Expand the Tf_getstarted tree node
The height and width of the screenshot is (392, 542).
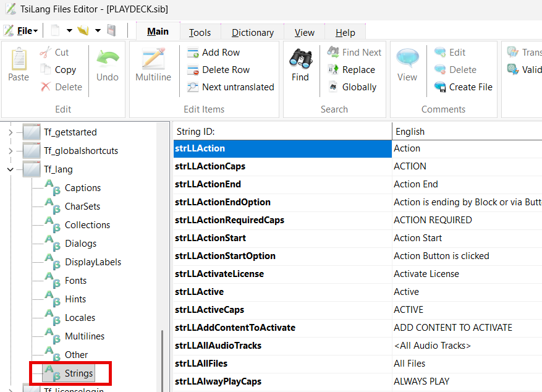(11, 132)
